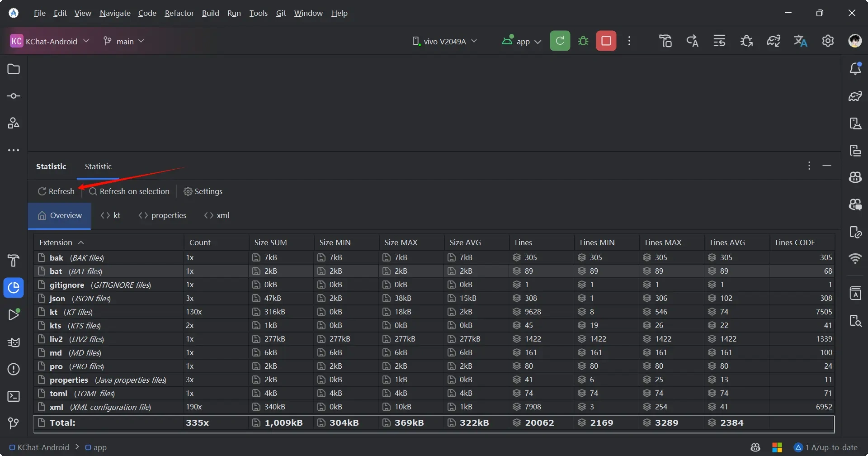
Task: Switch to the Overview tab
Action: point(60,216)
